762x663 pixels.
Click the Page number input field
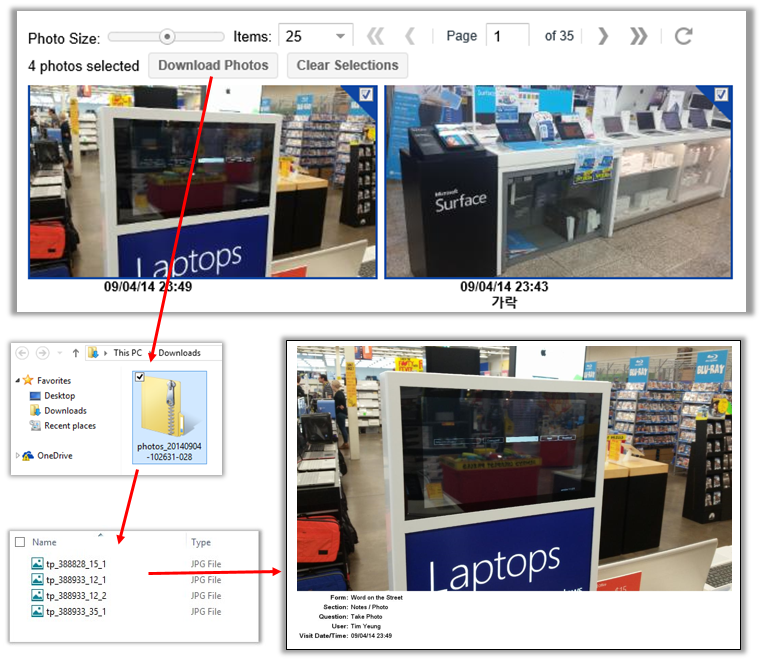point(507,36)
